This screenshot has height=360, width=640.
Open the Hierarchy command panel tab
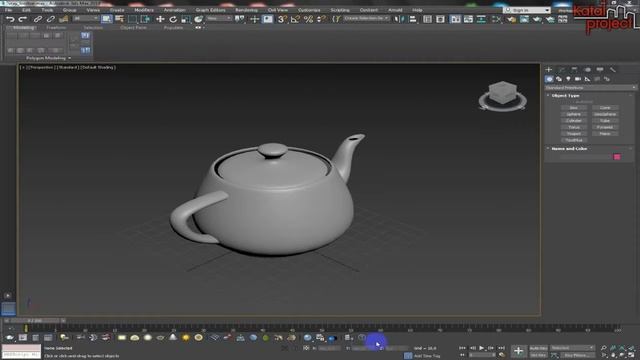click(x=574, y=70)
